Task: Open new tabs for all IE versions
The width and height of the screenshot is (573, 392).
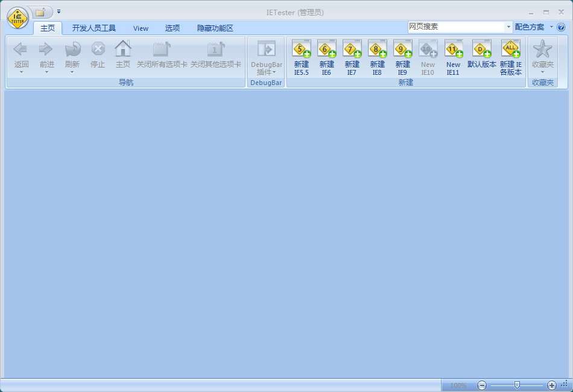Action: pyautogui.click(x=511, y=57)
